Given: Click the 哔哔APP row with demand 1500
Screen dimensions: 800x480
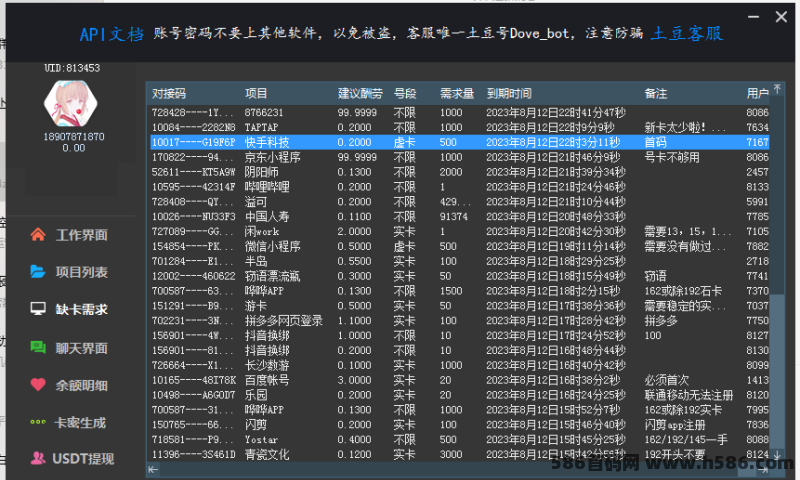Looking at the screenshot, I should tap(460, 291).
